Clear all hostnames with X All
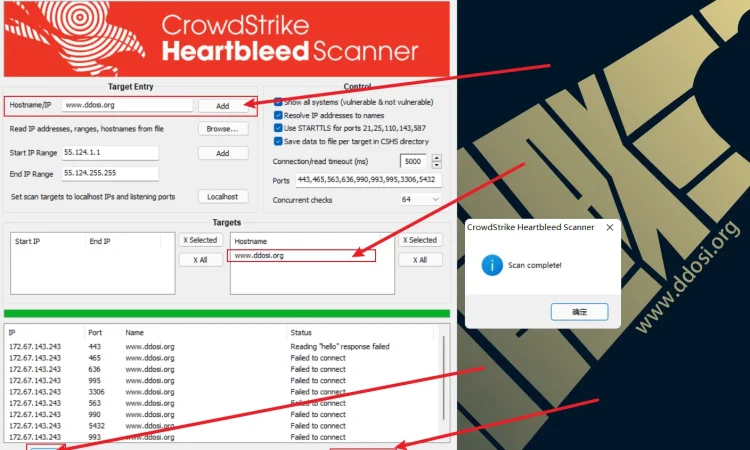The width and height of the screenshot is (750, 450). (x=420, y=260)
